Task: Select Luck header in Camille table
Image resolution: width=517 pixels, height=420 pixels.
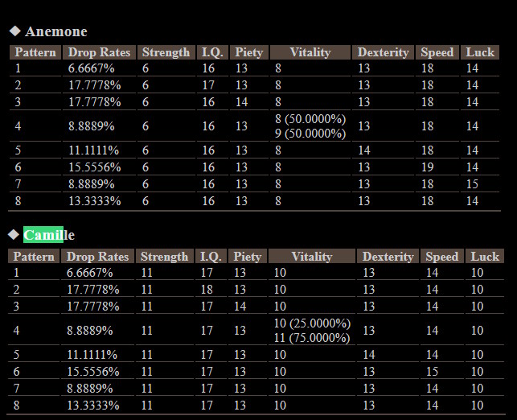Action: (485, 257)
